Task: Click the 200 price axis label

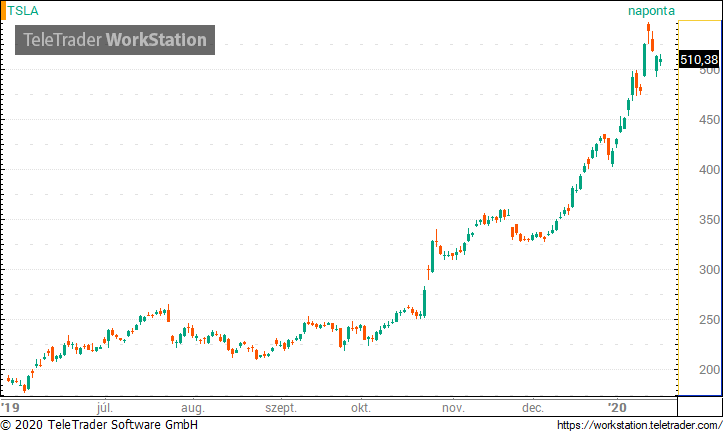Action: pyautogui.click(x=709, y=369)
